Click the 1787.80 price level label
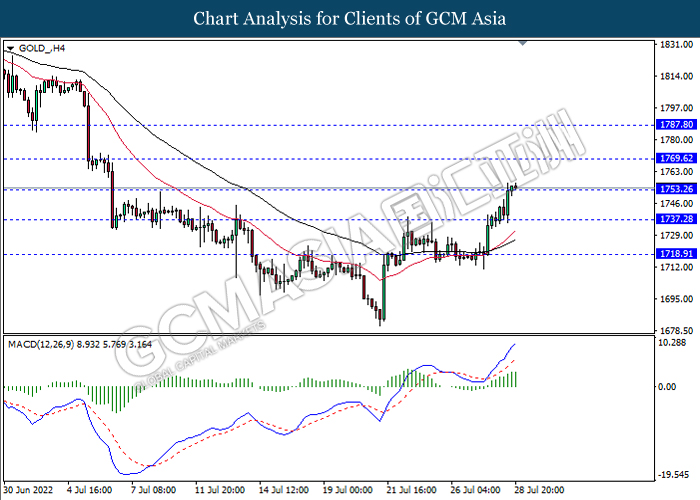 point(676,125)
